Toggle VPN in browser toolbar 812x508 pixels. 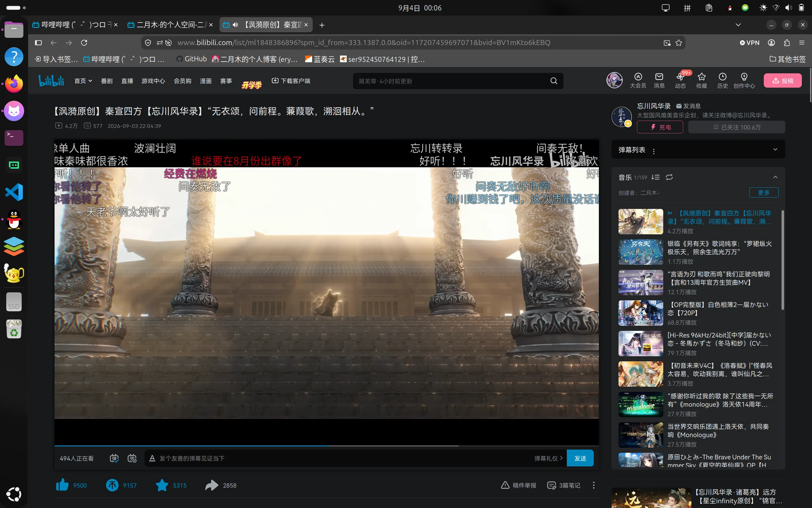(x=749, y=43)
